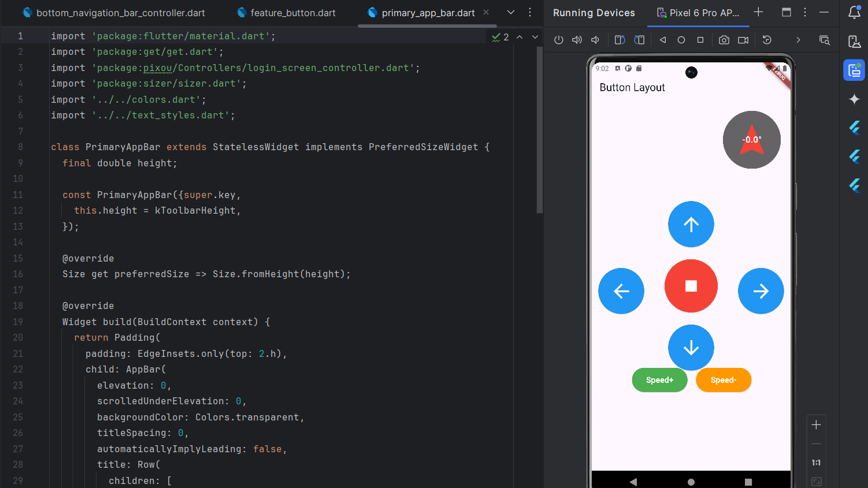Viewport: 868px width, 488px height.
Task: Zoom in the emulator with plus button
Action: click(x=816, y=425)
